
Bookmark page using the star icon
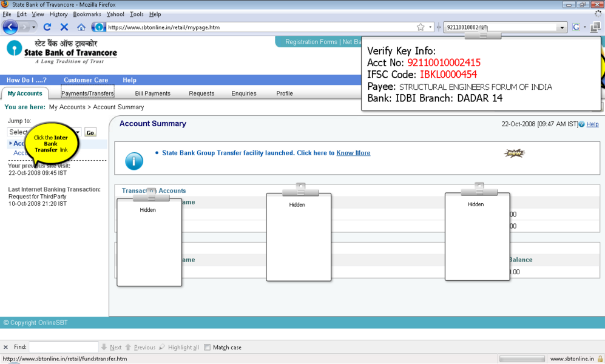point(421,27)
